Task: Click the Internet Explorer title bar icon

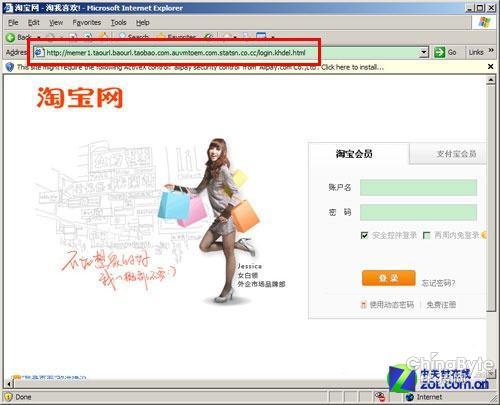Action: [9, 8]
